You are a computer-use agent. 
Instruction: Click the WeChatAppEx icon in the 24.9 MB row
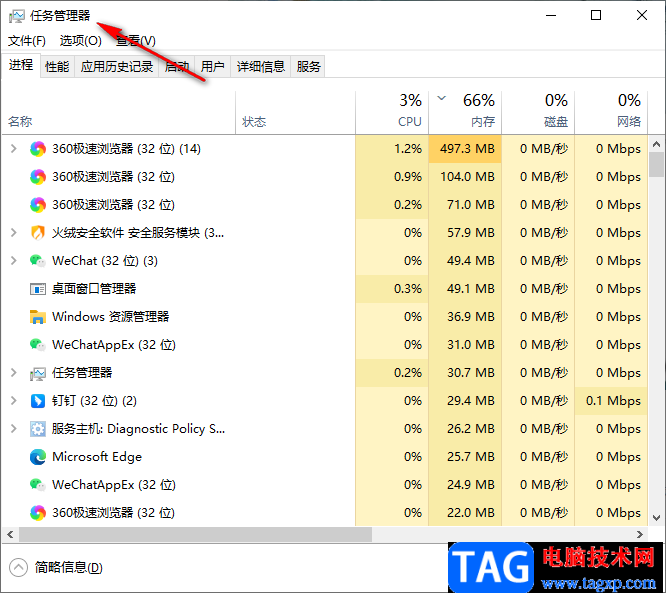click(x=38, y=485)
